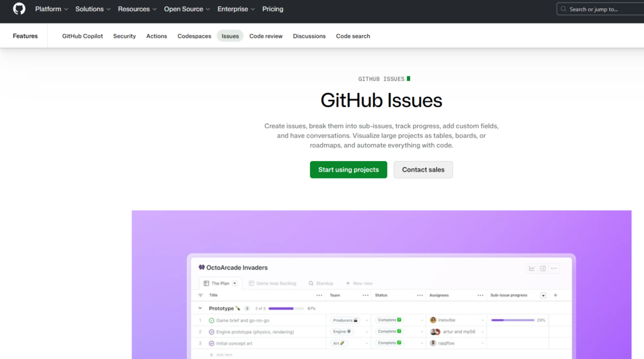Click the search magnifier icon in header
The height and width of the screenshot is (359, 644).
[563, 9]
